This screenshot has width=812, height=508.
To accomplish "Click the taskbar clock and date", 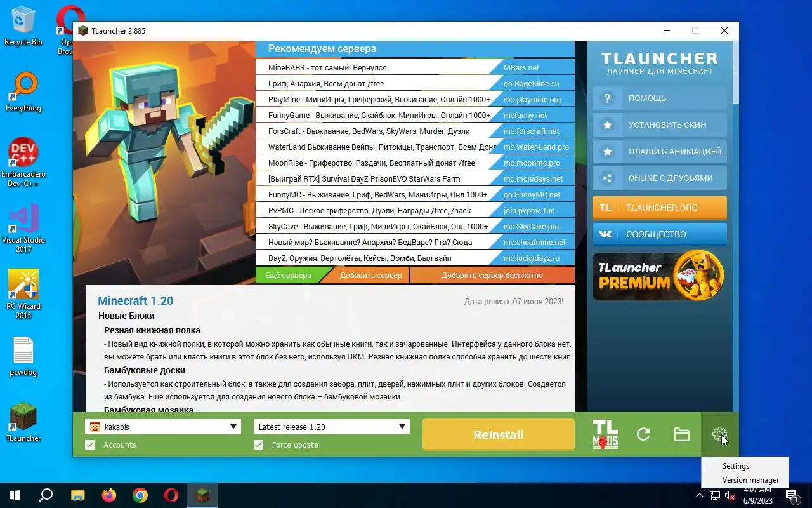I will [x=757, y=495].
